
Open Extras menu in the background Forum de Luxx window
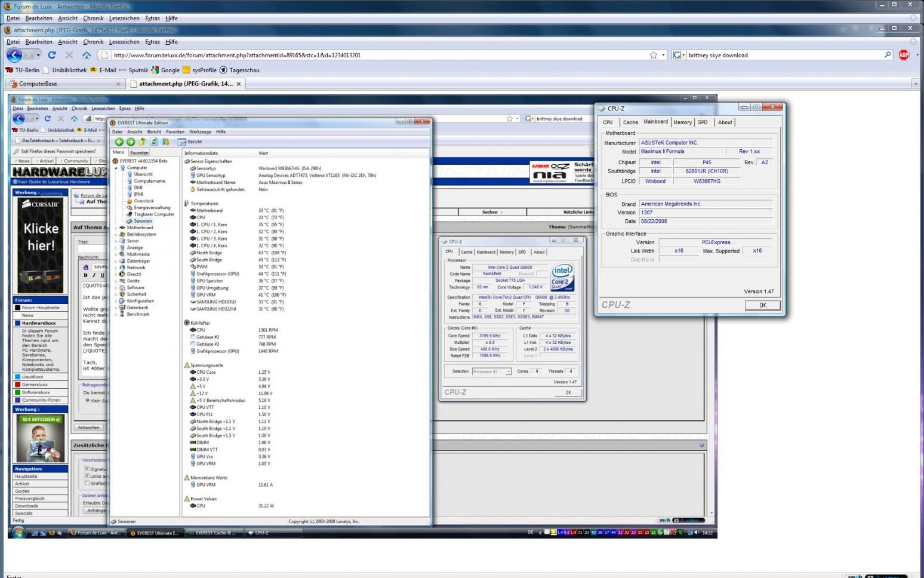(x=152, y=18)
